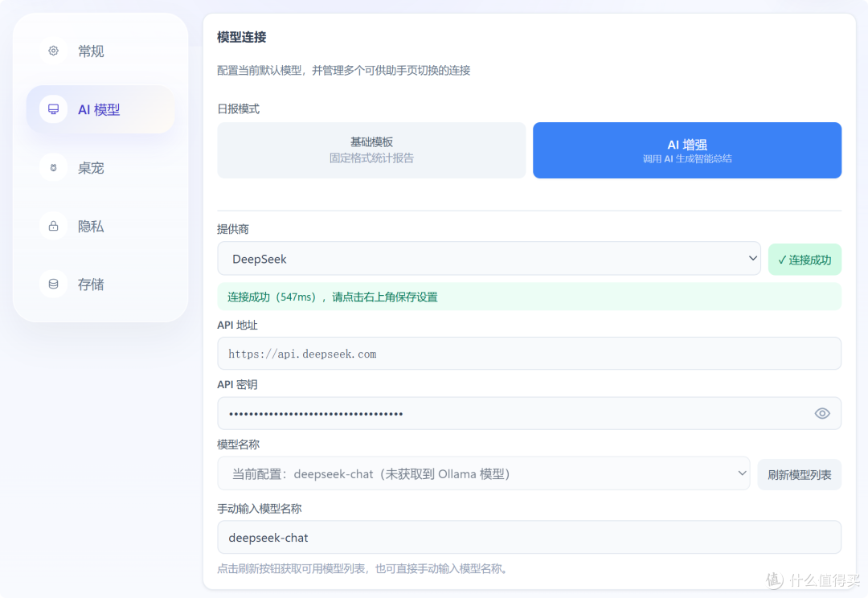Open the 模型名称 dropdown with deepseek-chat
This screenshot has width=868, height=598.
click(x=483, y=474)
